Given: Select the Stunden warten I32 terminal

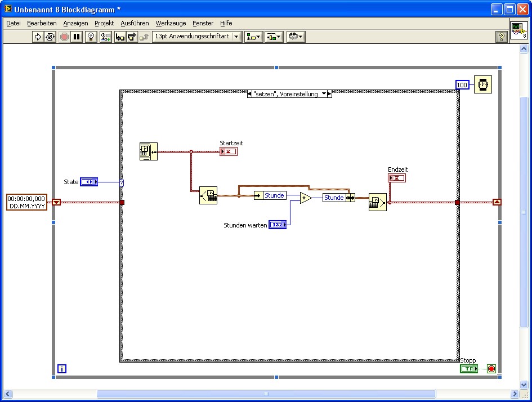Looking at the screenshot, I should [278, 225].
